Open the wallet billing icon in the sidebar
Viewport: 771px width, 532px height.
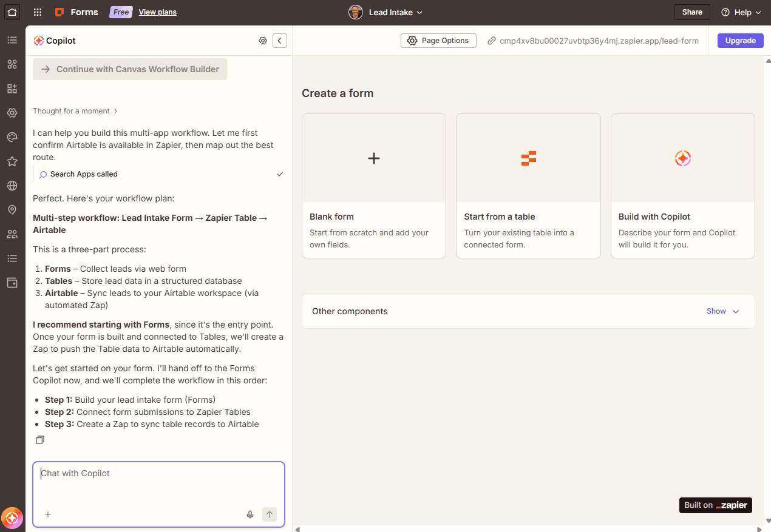[x=12, y=283]
